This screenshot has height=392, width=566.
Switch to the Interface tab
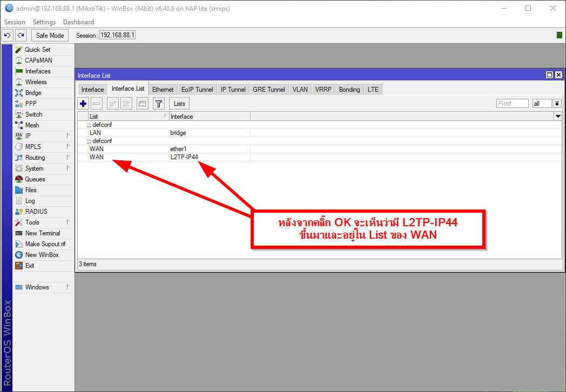[x=92, y=90]
